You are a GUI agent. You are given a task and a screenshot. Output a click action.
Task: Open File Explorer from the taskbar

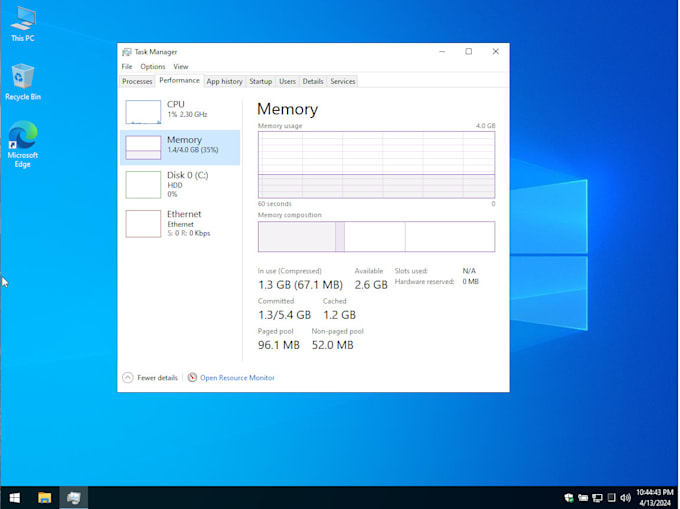[44, 497]
